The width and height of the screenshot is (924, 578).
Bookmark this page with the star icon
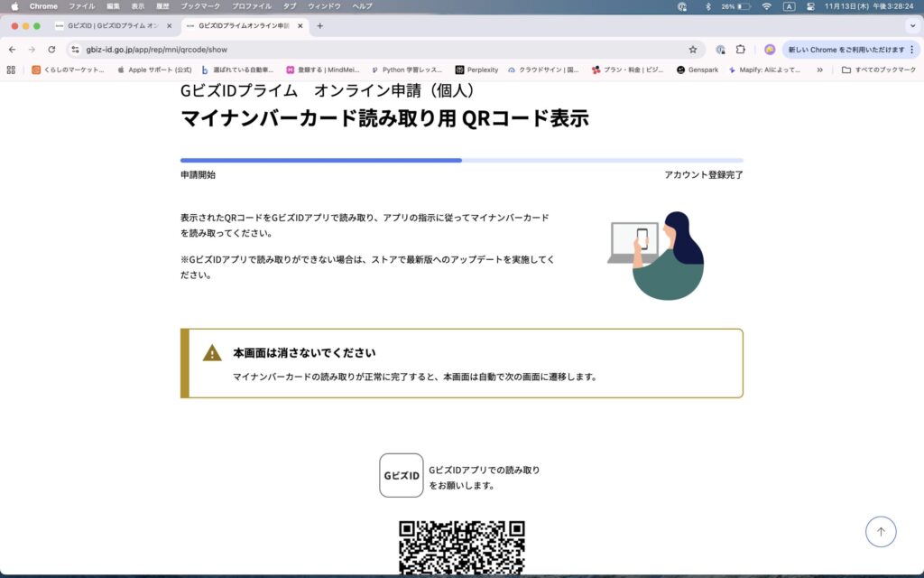[692, 50]
